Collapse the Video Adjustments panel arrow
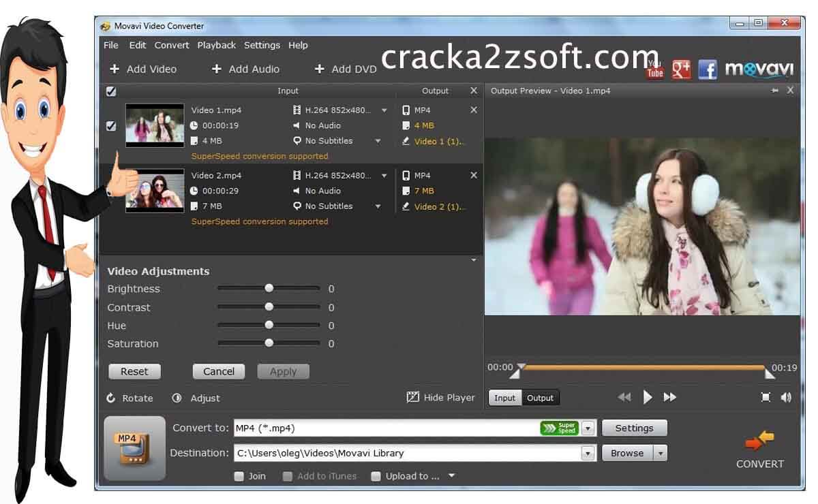This screenshot has height=504, width=818. (x=474, y=260)
